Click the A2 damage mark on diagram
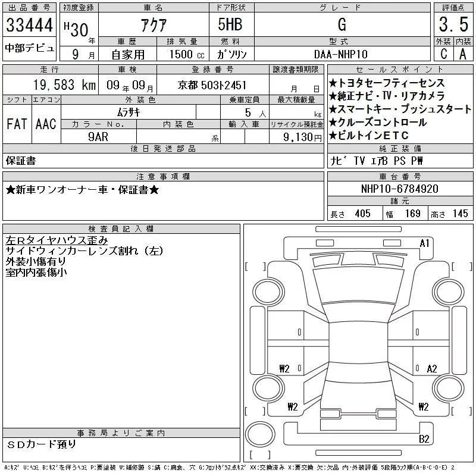This screenshot has height=476, width=476. tap(432, 369)
